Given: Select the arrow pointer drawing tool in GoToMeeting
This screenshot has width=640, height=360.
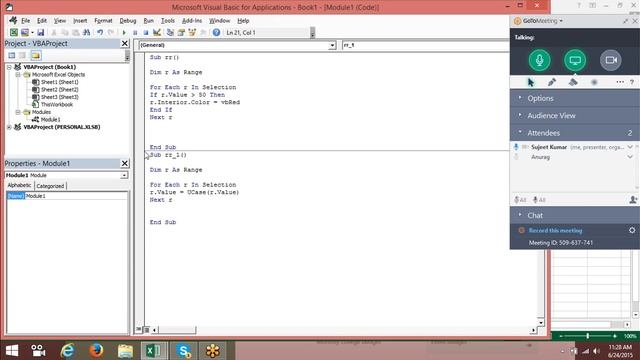Looking at the screenshot, I should pyautogui.click(x=531, y=82).
